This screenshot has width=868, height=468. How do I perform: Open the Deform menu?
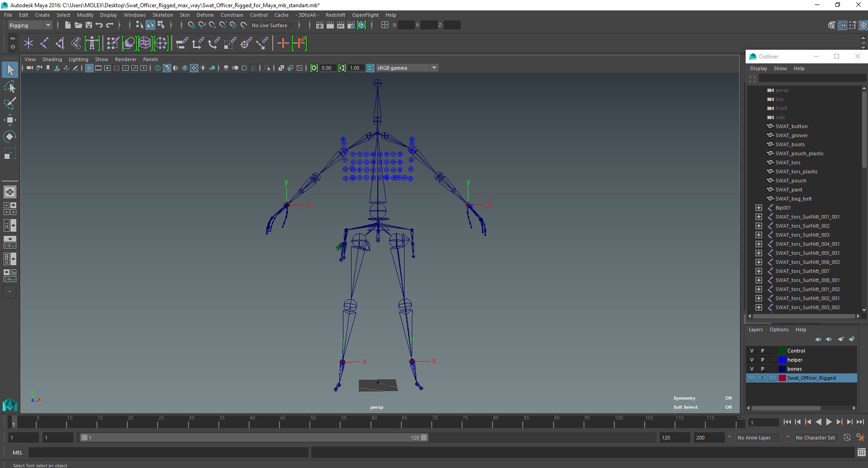tap(205, 15)
